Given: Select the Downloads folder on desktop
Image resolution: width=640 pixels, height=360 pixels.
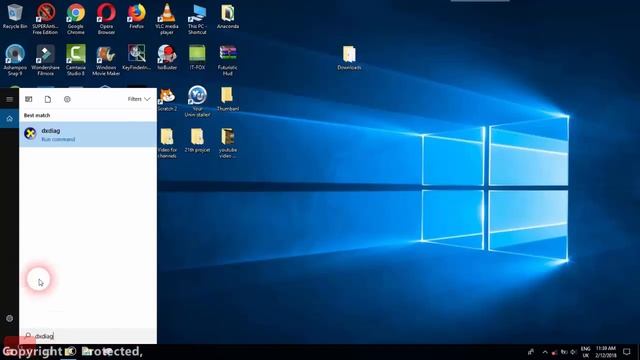Looking at the screenshot, I should (x=349, y=58).
